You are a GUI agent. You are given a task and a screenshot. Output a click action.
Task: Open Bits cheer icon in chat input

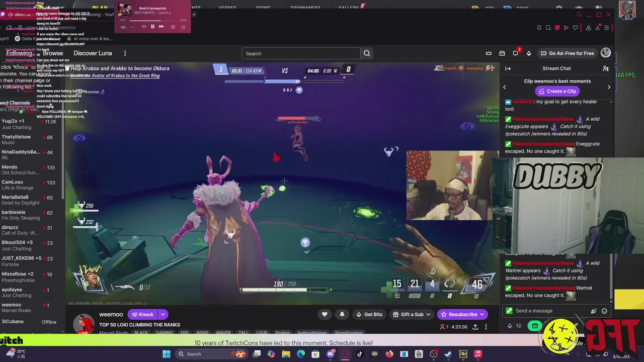coord(594,311)
